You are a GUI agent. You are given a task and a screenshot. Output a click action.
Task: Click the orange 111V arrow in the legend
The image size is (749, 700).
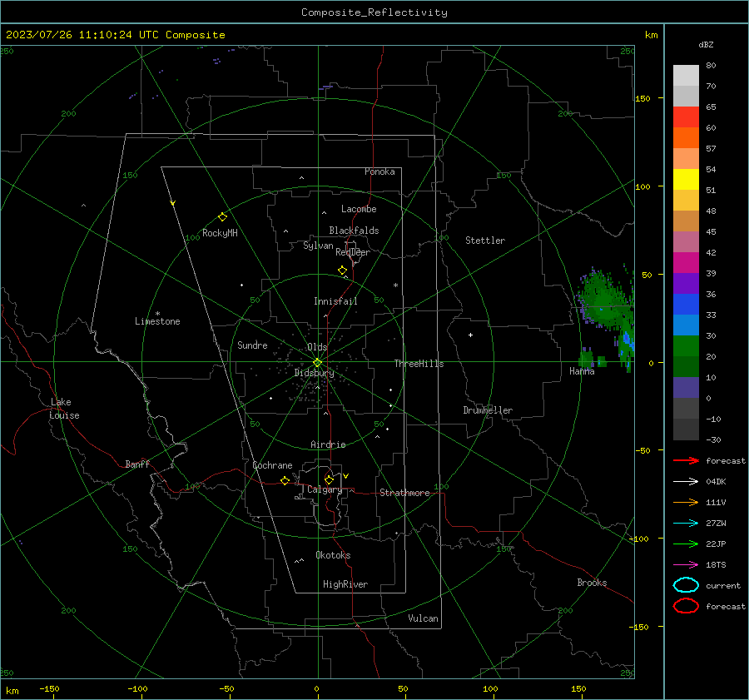(686, 502)
